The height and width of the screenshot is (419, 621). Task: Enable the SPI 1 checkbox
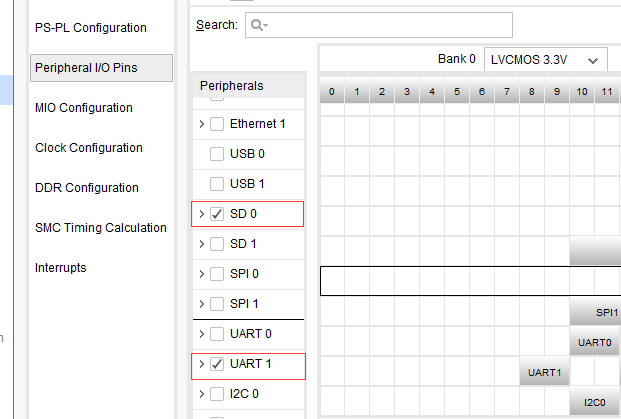(217, 304)
